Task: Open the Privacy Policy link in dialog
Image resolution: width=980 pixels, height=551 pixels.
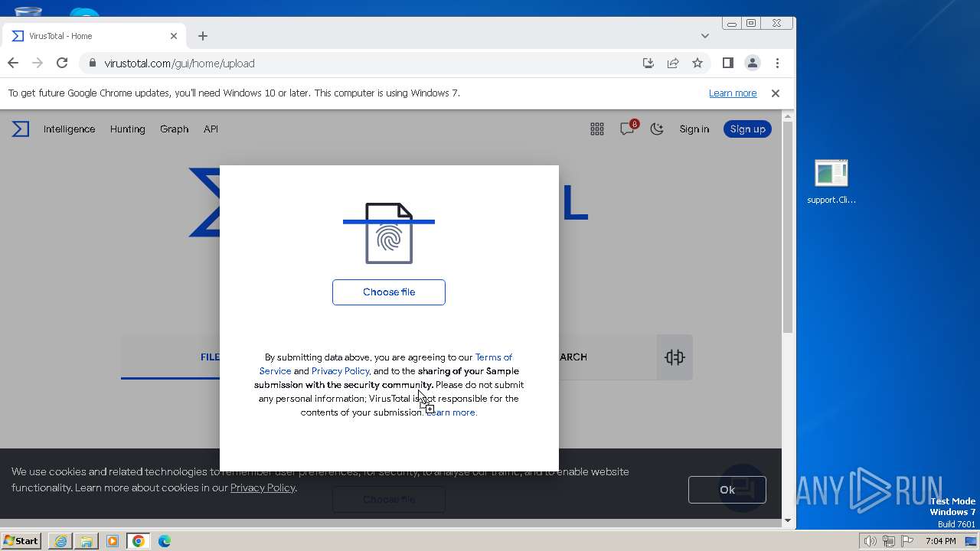Action: [x=340, y=371]
